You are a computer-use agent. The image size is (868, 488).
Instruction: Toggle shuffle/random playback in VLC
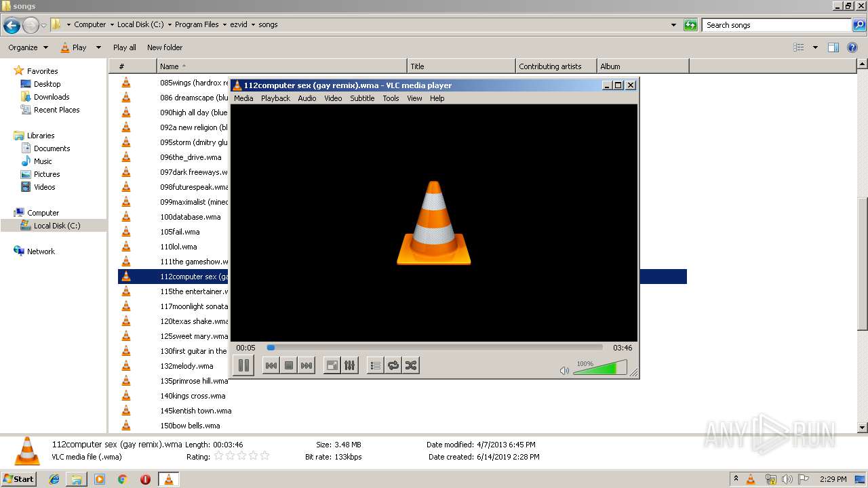click(x=410, y=365)
